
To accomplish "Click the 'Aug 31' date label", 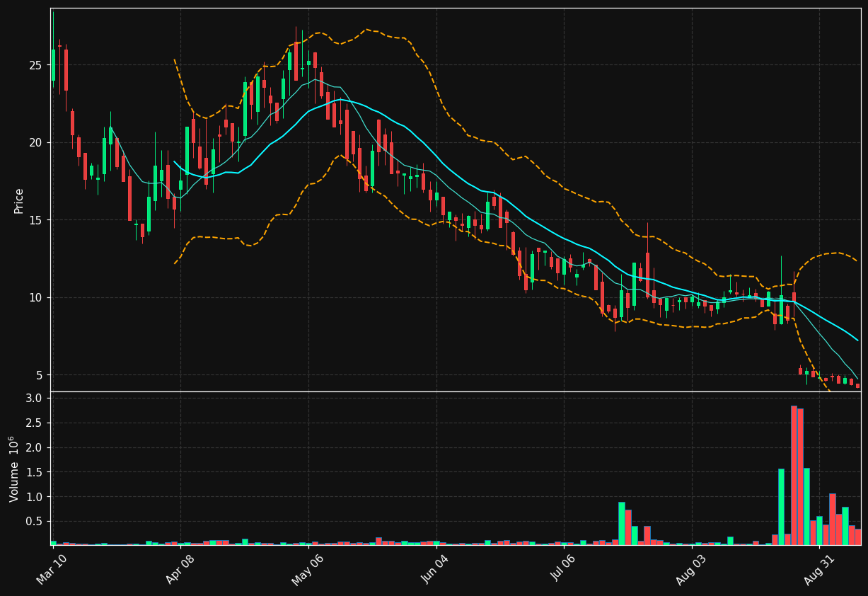I will click(818, 570).
